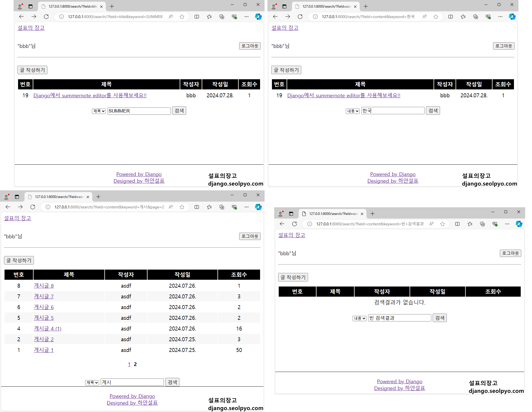
Task: Show site info icon in 한국 window
Action: (315, 17)
